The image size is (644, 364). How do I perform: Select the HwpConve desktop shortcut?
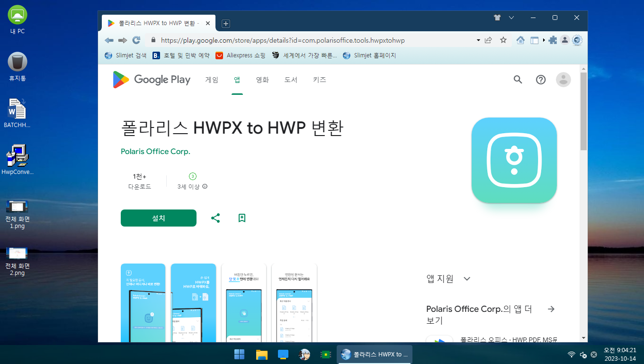(x=18, y=160)
